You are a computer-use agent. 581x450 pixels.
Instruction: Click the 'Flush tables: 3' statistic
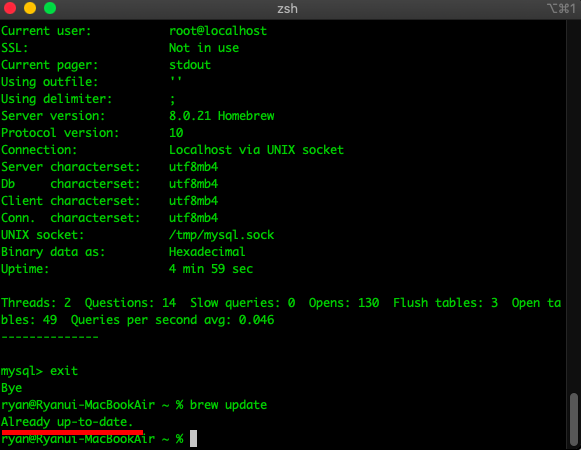point(445,303)
